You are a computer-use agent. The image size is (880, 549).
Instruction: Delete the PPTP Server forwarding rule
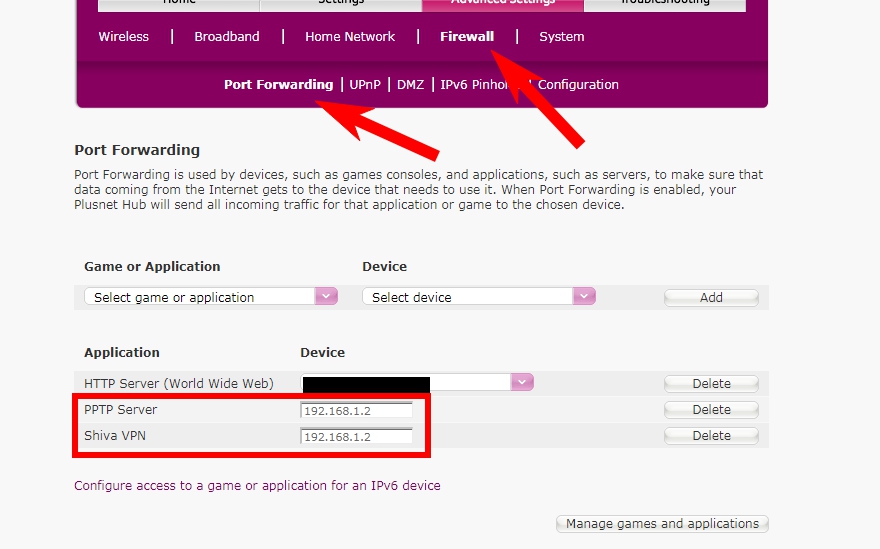point(711,410)
